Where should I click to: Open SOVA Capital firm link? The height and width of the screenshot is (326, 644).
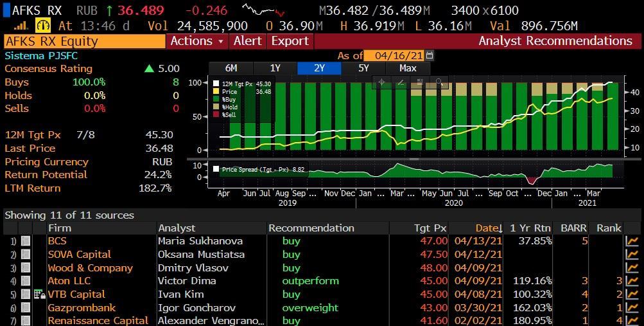click(79, 255)
